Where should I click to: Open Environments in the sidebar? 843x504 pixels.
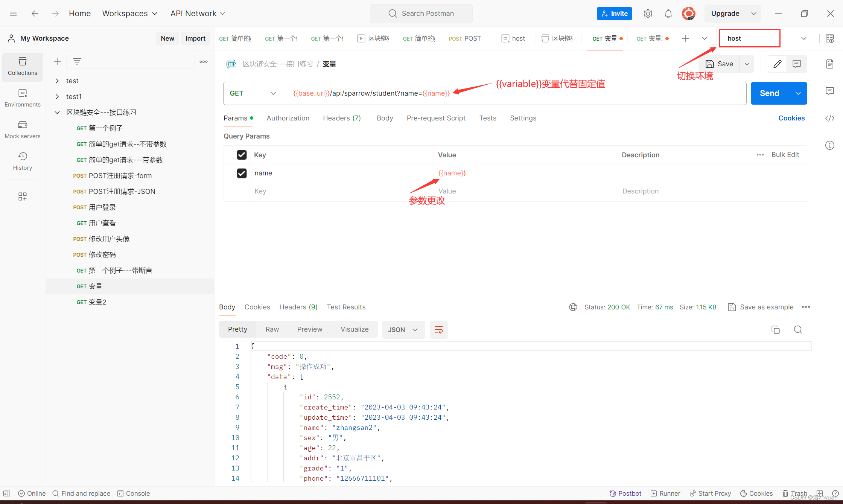click(x=23, y=98)
